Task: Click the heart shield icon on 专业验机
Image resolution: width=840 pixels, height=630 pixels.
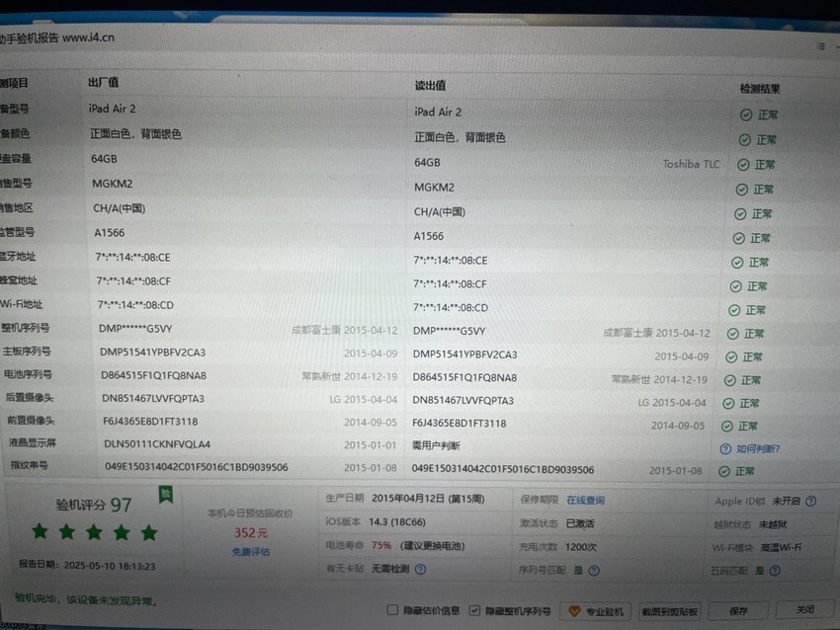Action: pos(574,611)
